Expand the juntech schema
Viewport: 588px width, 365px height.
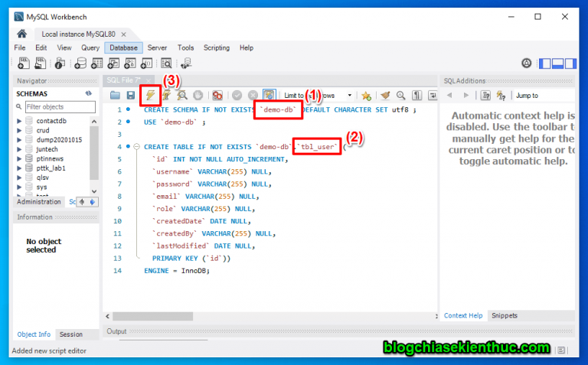pyautogui.click(x=19, y=149)
